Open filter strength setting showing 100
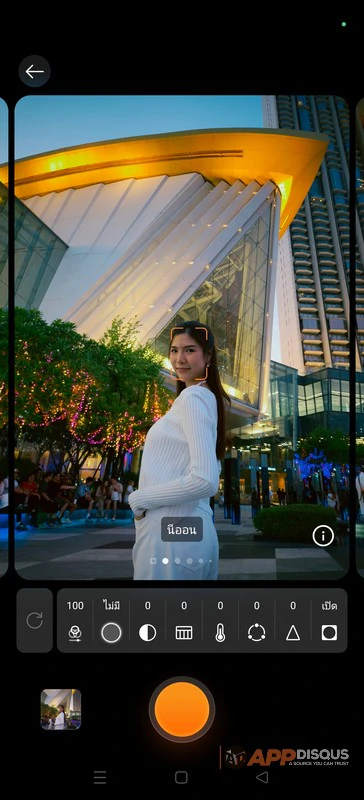 75,621
